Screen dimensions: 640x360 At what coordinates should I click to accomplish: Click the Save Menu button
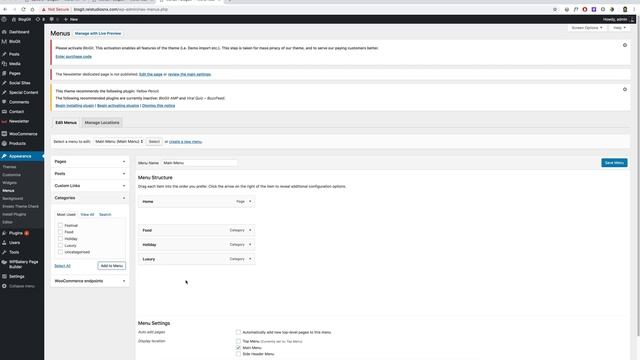pos(614,163)
